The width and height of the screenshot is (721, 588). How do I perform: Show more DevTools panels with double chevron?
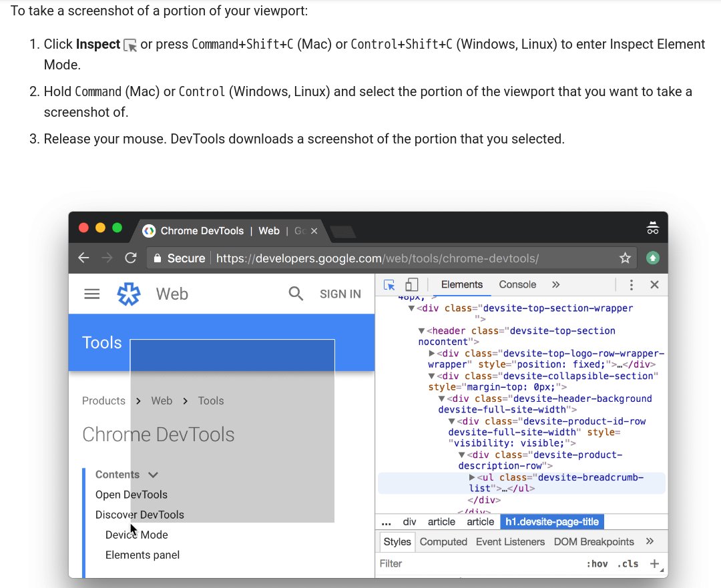pos(555,284)
